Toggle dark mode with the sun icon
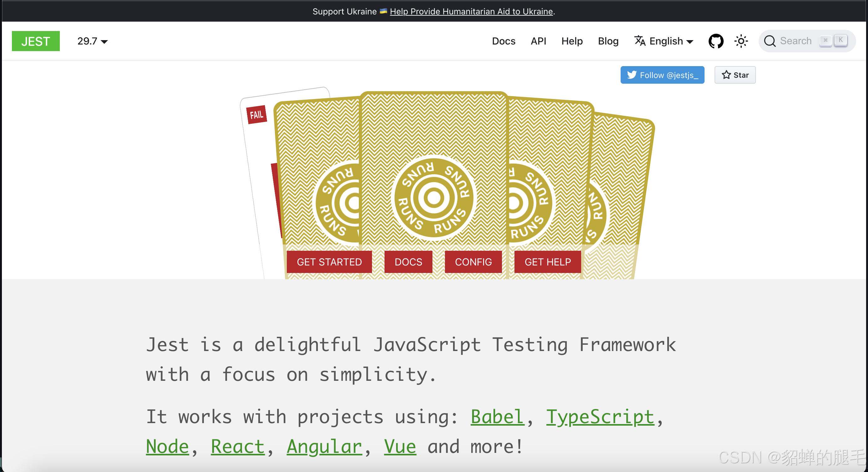Viewport: 868px width, 472px height. 741,41
